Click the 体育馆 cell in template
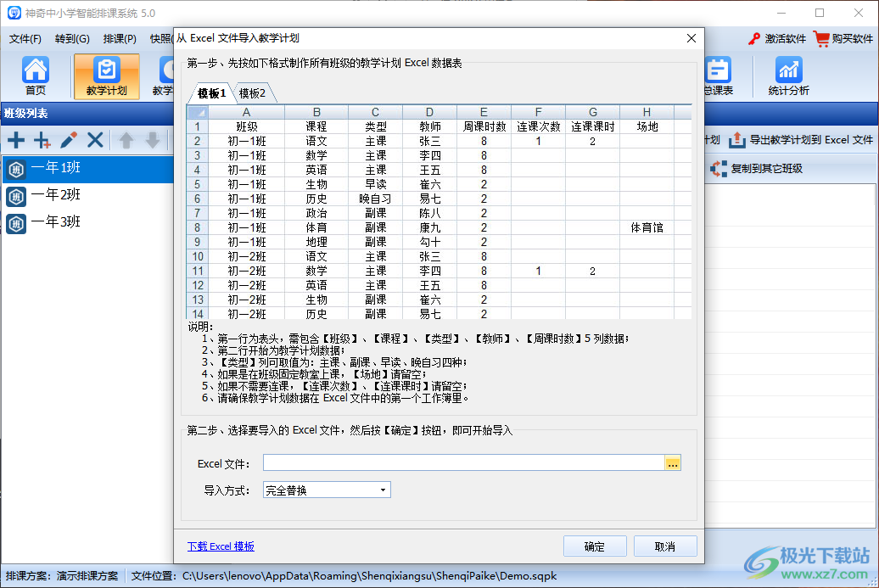The width and height of the screenshot is (879, 588). pyautogui.click(x=647, y=227)
